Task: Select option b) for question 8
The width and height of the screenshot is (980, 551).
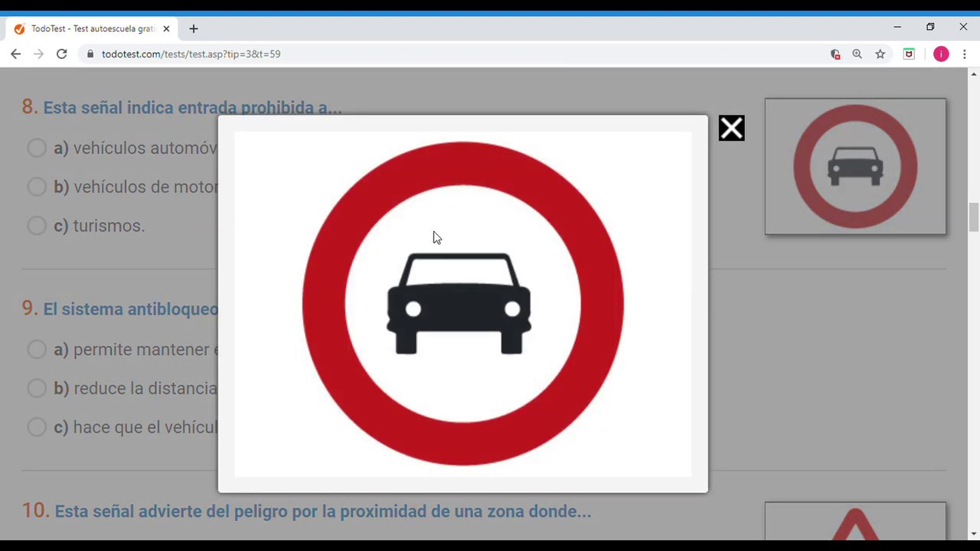Action: [37, 187]
